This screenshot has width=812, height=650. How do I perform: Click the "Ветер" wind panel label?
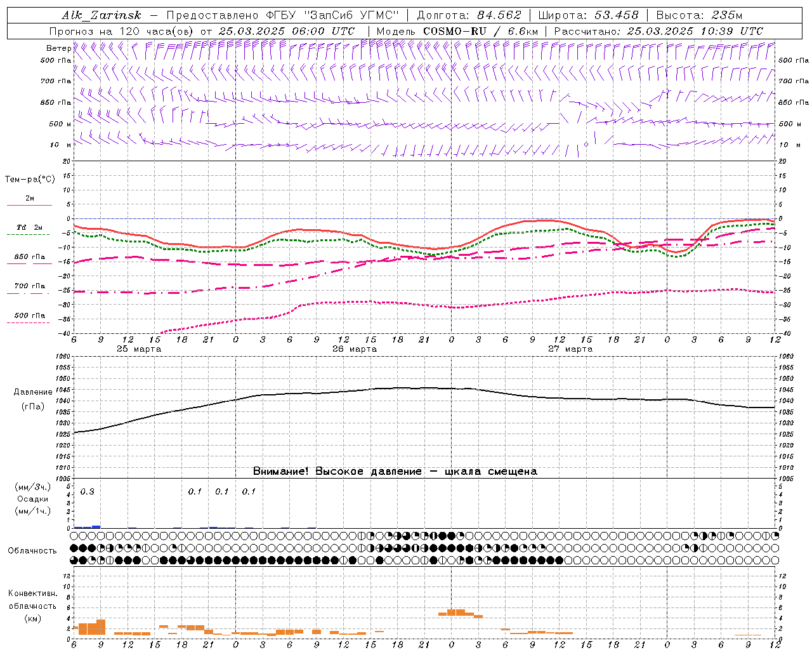[x=58, y=48]
